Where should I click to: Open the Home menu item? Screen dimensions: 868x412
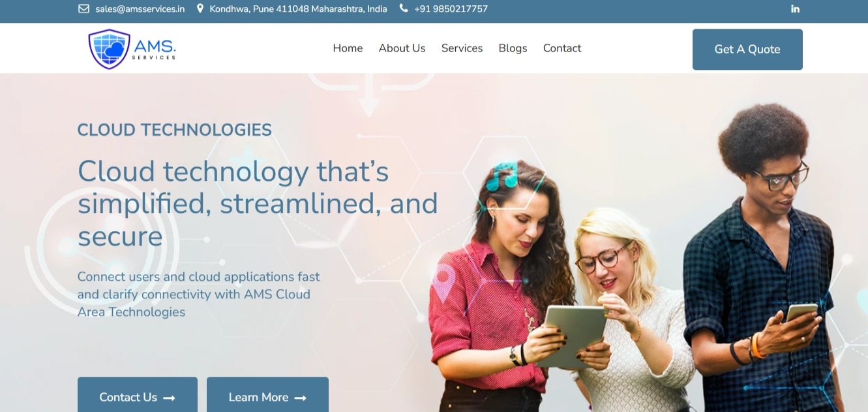348,48
